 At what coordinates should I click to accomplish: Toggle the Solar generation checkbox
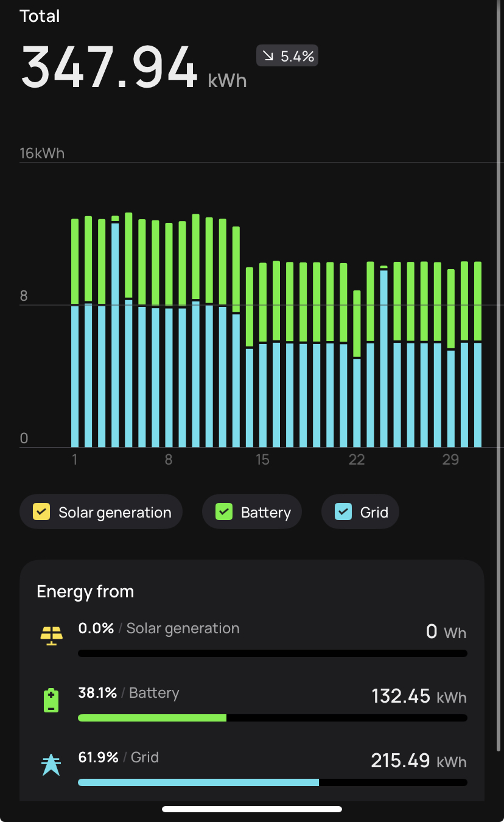(41, 512)
